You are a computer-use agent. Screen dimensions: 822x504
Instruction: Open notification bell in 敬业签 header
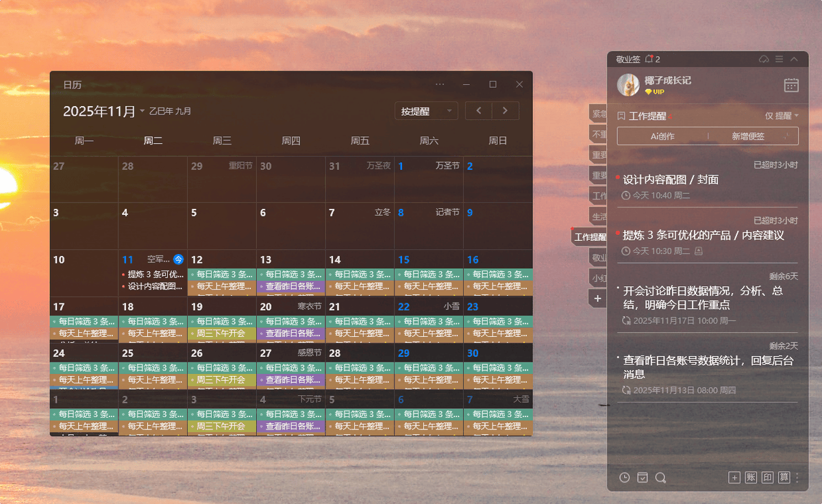649,59
